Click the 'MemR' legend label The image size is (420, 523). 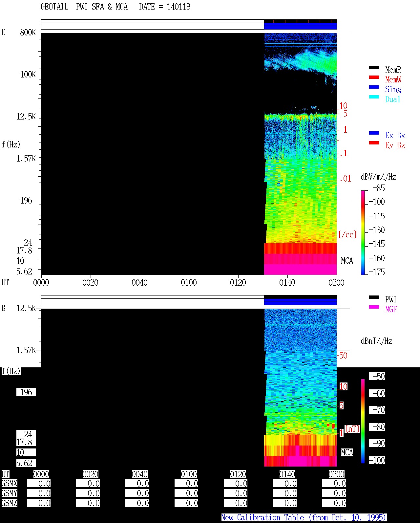393,70
